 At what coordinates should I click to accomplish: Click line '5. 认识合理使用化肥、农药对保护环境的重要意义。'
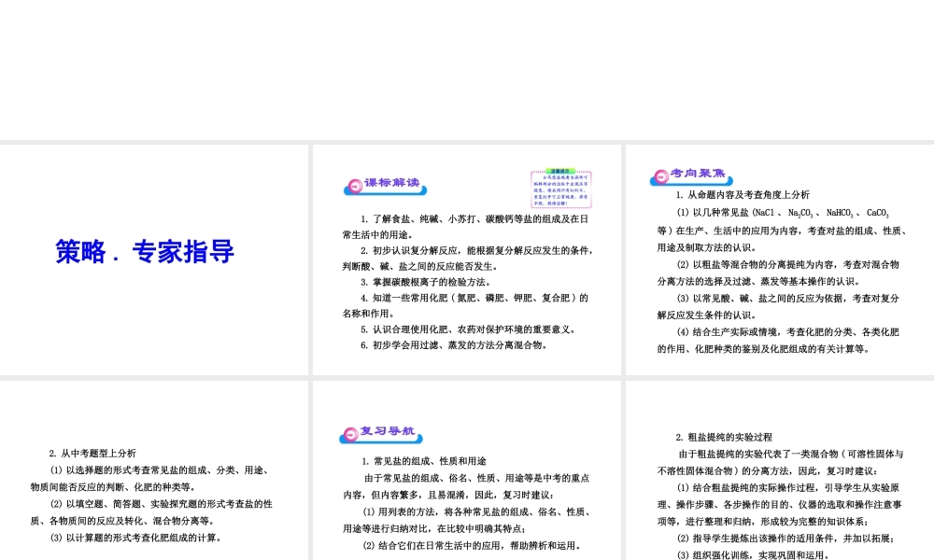click(468, 329)
